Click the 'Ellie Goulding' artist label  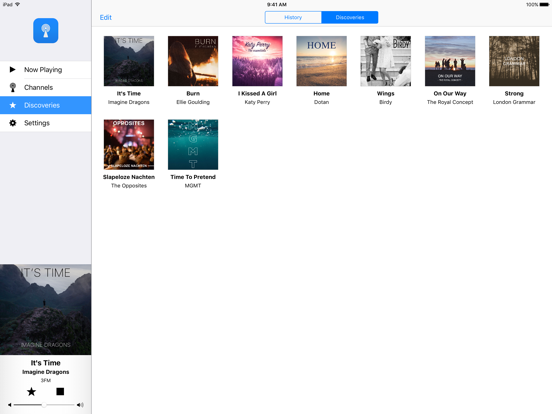click(x=193, y=102)
